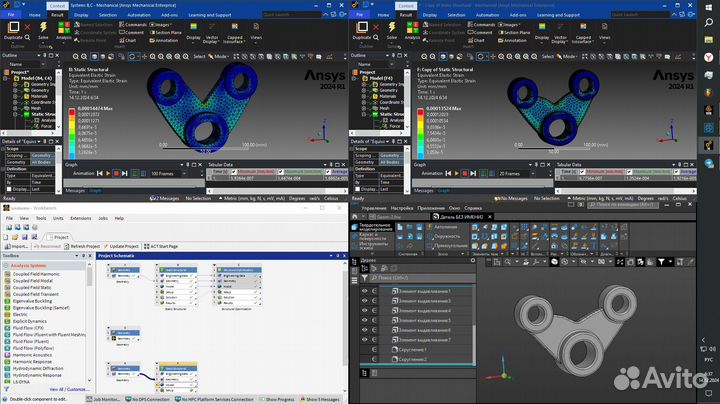The width and height of the screenshot is (720, 404).
Task: Insert a Chart in Systems B,C Mechanical
Action: pyautogui.click(x=128, y=40)
